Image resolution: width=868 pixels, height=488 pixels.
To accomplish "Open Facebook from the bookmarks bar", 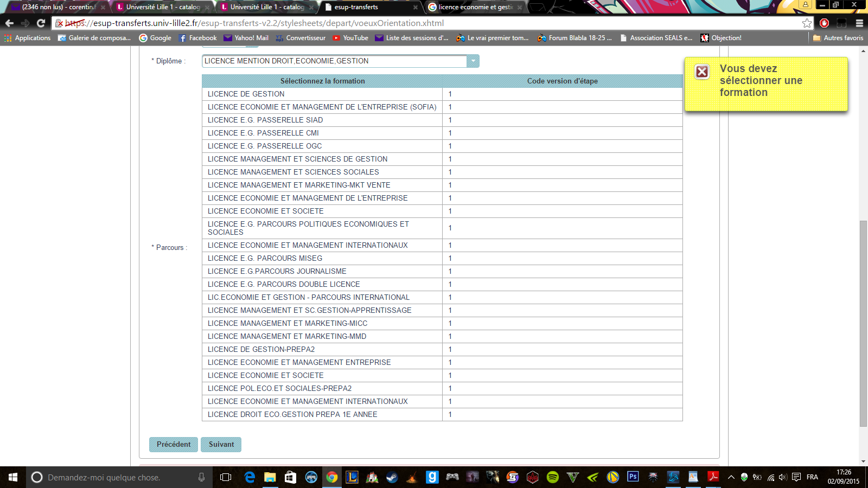I will [197, 38].
